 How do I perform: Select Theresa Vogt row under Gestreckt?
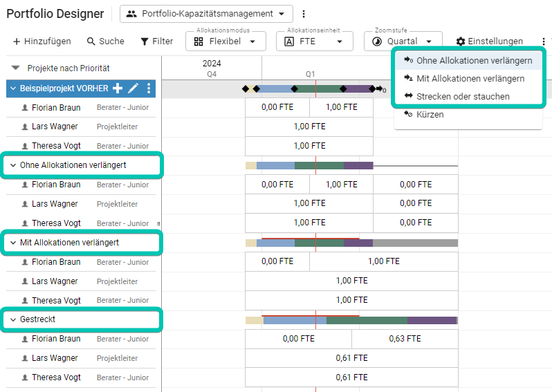coord(81,377)
